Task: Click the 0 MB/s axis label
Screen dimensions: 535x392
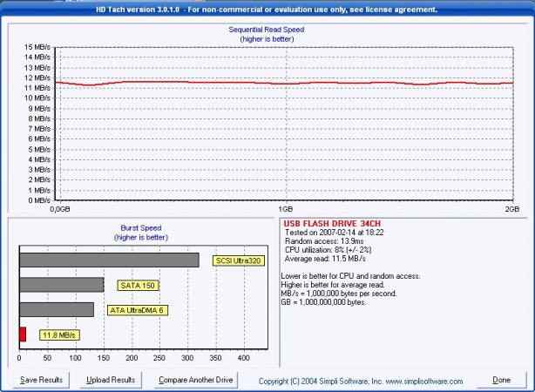Action: pos(39,200)
